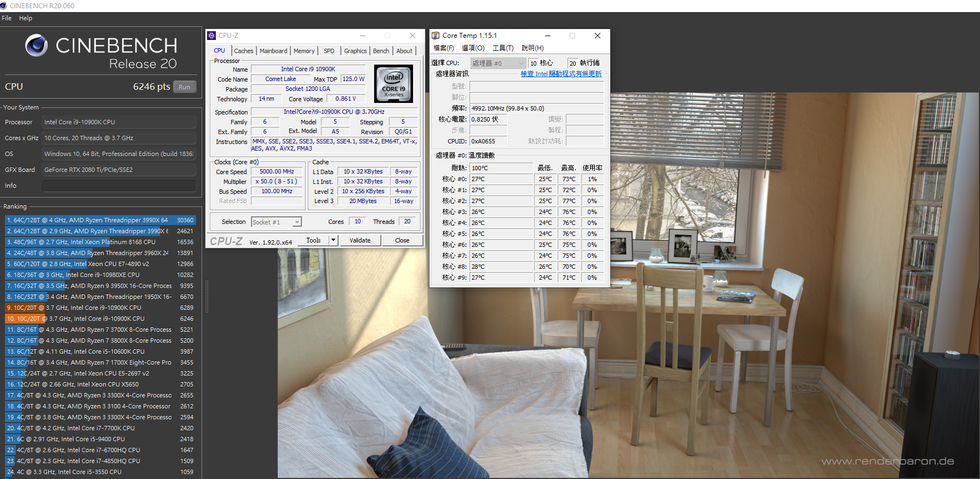Screen dimensions: 980x479
Task: Switch to the Caches tab in CPU-Z
Action: [x=244, y=51]
